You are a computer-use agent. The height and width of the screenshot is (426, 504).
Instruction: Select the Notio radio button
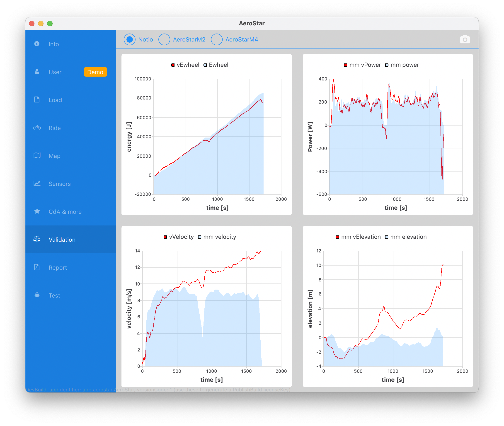(x=130, y=39)
